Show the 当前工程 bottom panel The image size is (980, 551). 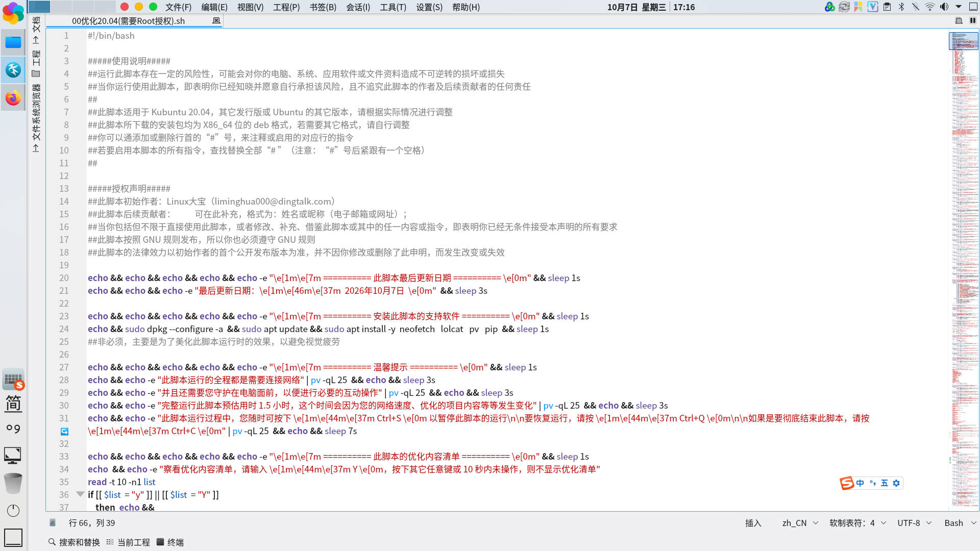pos(129,542)
